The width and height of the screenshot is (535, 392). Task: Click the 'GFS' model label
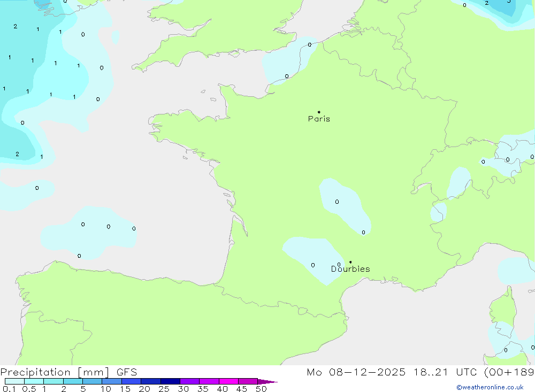click(x=127, y=372)
